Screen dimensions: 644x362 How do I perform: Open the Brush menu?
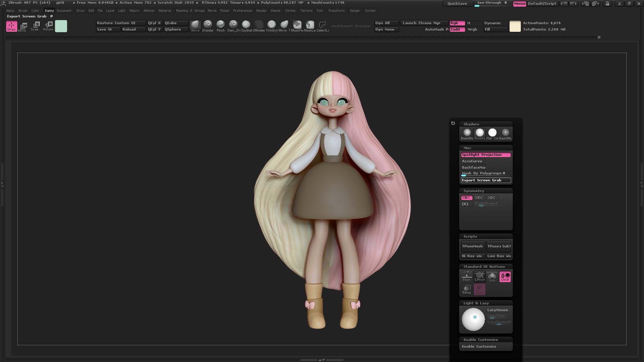pyautogui.click(x=23, y=11)
